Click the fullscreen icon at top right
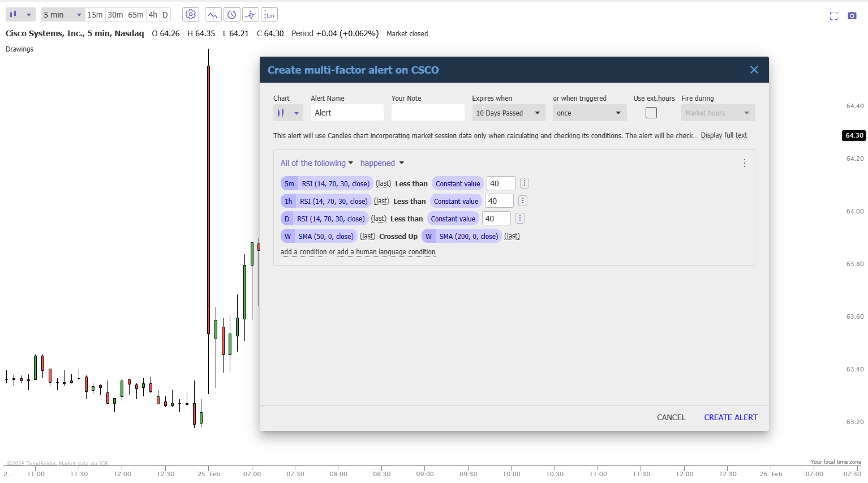 tap(833, 16)
